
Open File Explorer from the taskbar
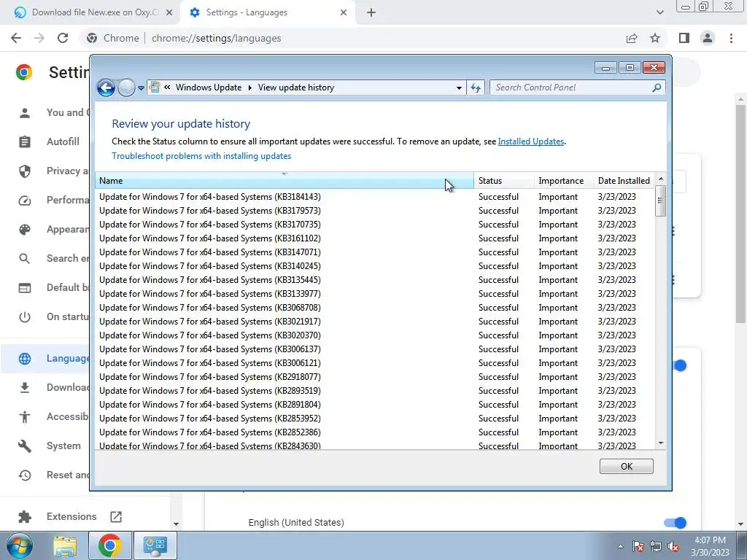click(65, 545)
